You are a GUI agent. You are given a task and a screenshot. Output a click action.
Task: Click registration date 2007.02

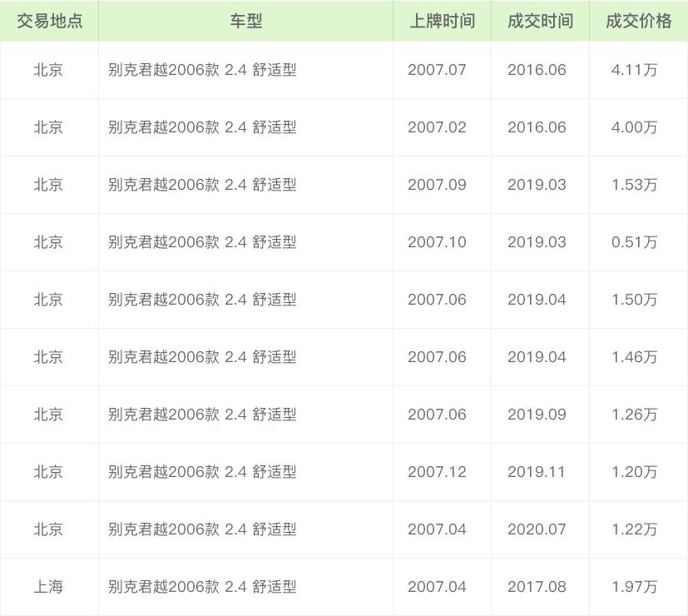437,127
